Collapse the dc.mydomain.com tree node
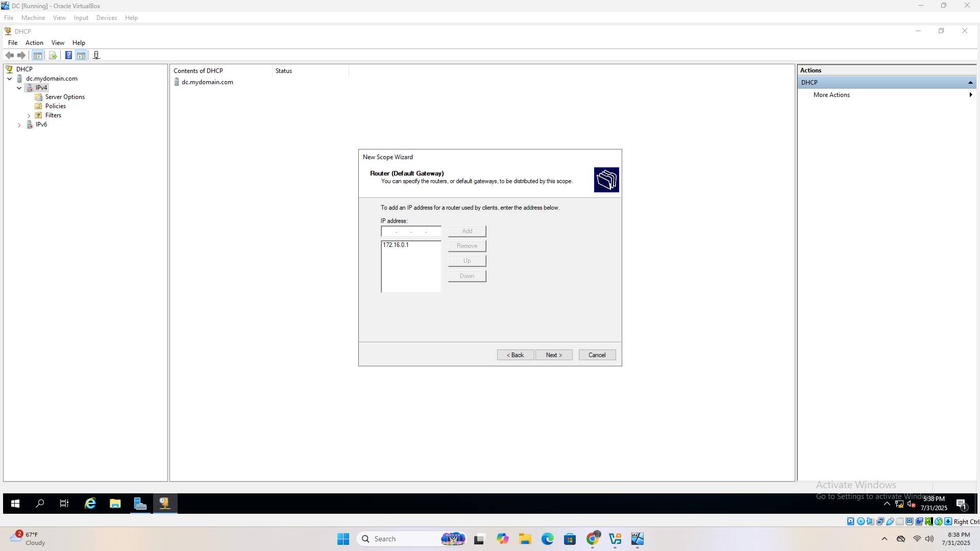This screenshot has width=980, height=551. (x=9, y=79)
